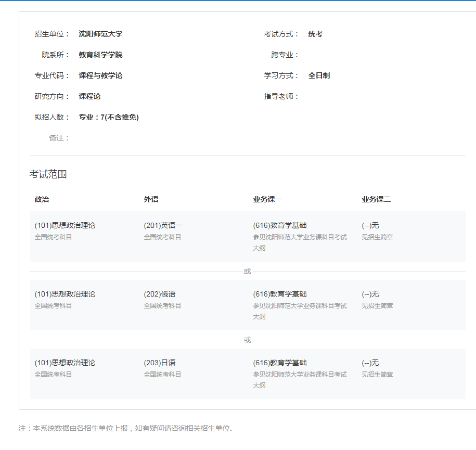
Task: Select the department value 教育科学学院
Action: (x=100, y=55)
